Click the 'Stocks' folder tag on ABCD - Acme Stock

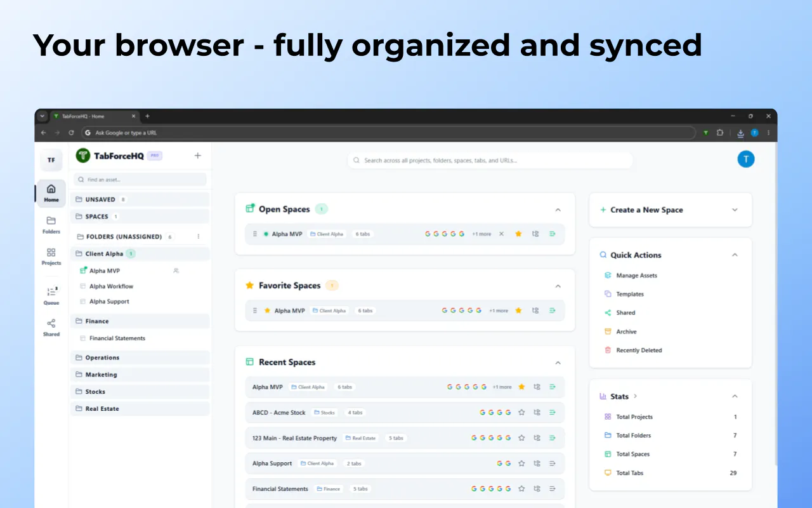click(324, 413)
